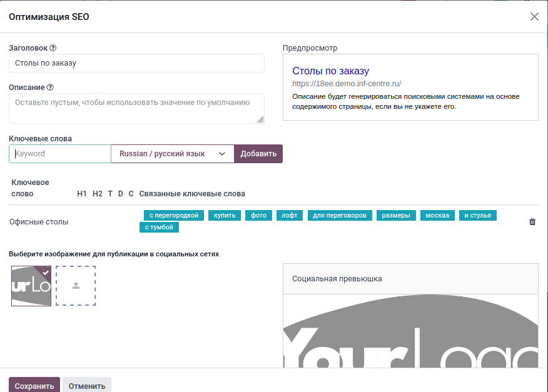Delete the Офисные столы keyword with trash icon
548x392 pixels.
tap(532, 221)
